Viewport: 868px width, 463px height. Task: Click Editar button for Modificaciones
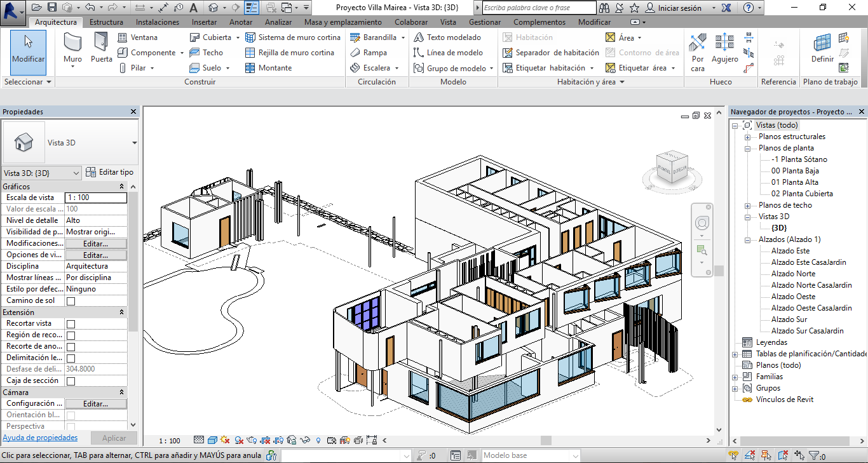(x=96, y=244)
